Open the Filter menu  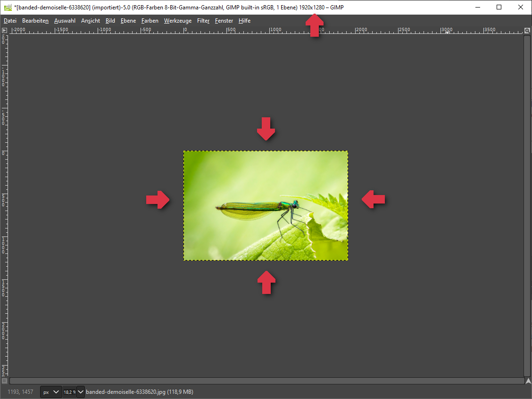(x=203, y=21)
